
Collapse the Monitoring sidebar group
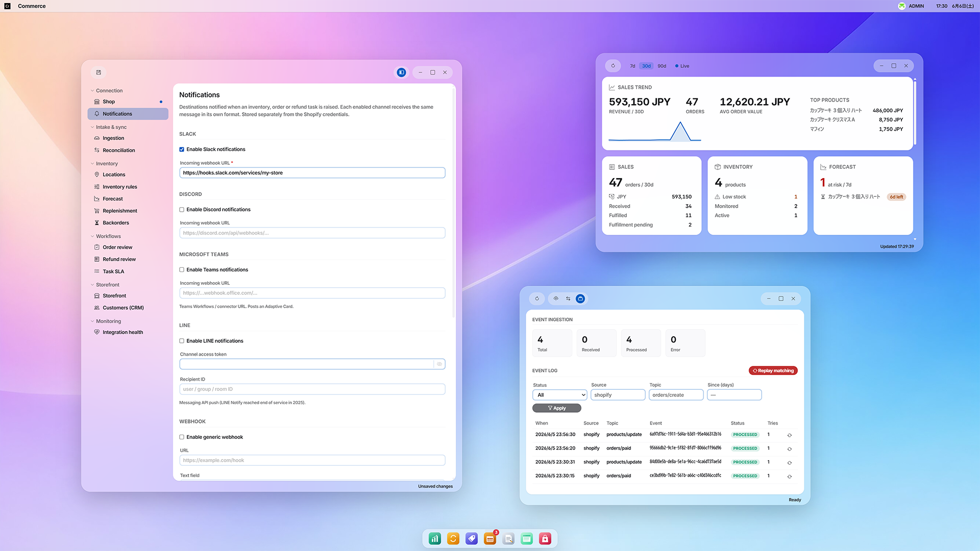click(106, 321)
